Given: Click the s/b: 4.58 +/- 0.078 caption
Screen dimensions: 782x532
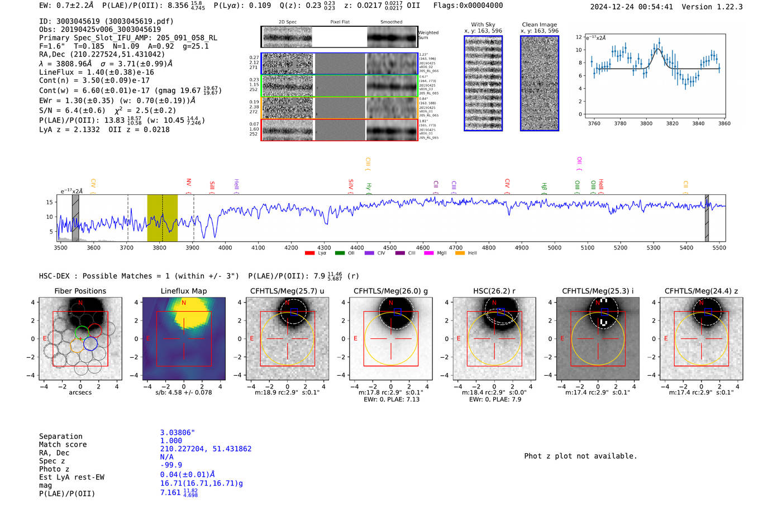Looking at the screenshot, I should tap(184, 392).
